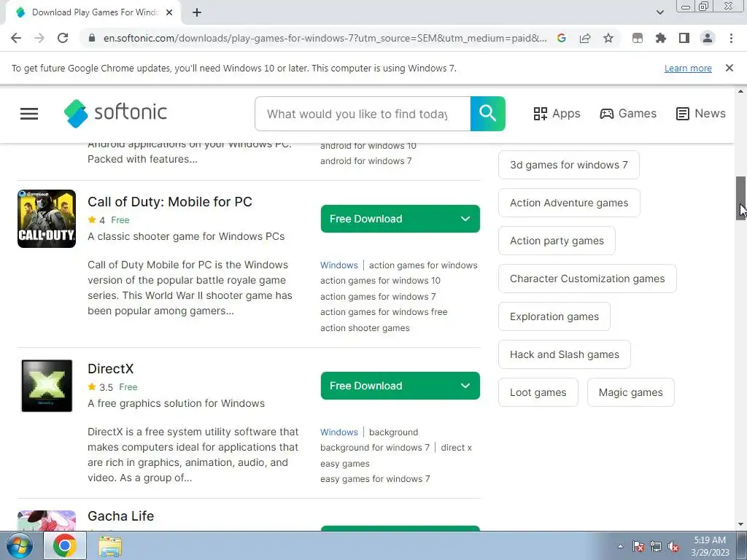Click Windows link under Call of Duty
747x560 pixels.
click(338, 265)
